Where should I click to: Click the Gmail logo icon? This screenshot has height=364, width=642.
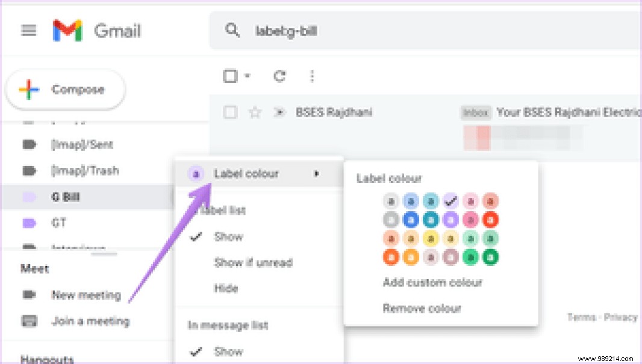68,29
